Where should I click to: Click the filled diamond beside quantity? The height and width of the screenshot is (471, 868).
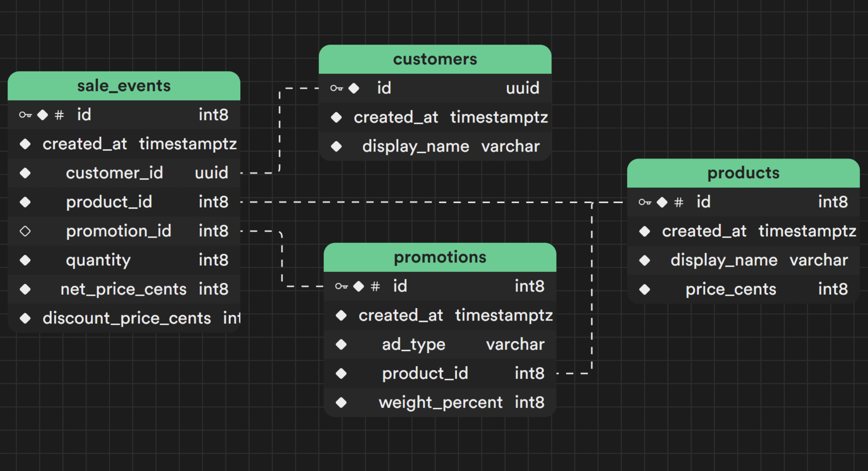click(25, 260)
